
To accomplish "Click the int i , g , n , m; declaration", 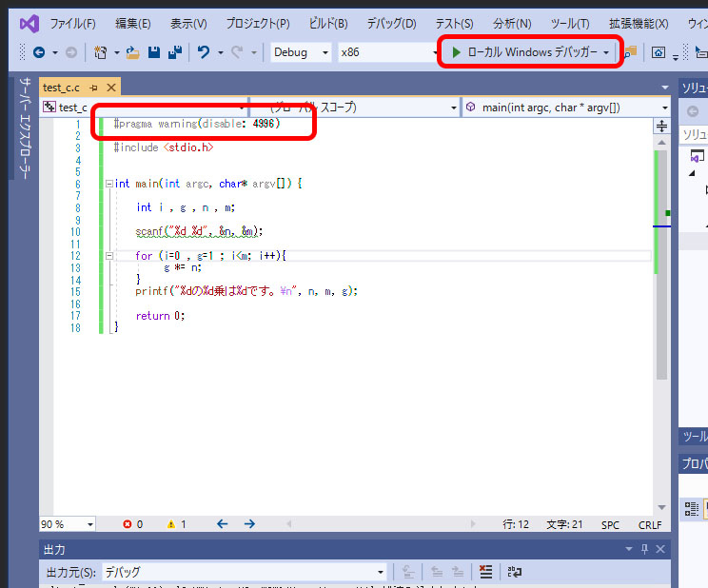I will (186, 207).
